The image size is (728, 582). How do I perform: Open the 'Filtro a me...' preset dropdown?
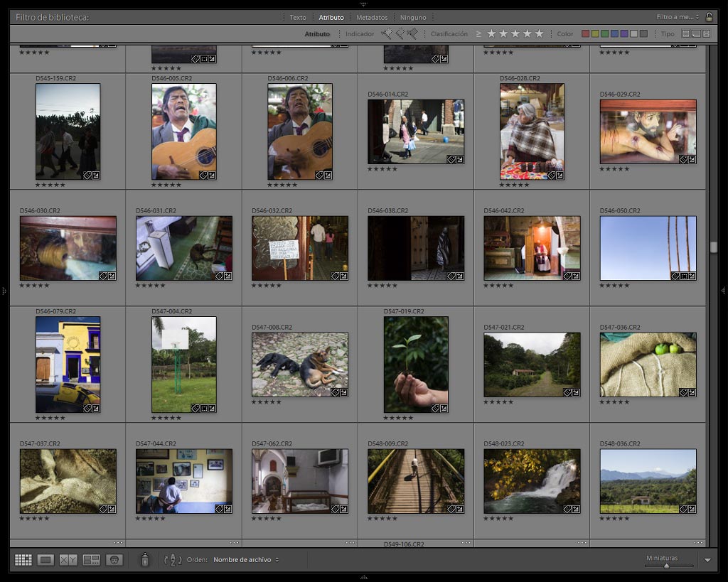(678, 17)
